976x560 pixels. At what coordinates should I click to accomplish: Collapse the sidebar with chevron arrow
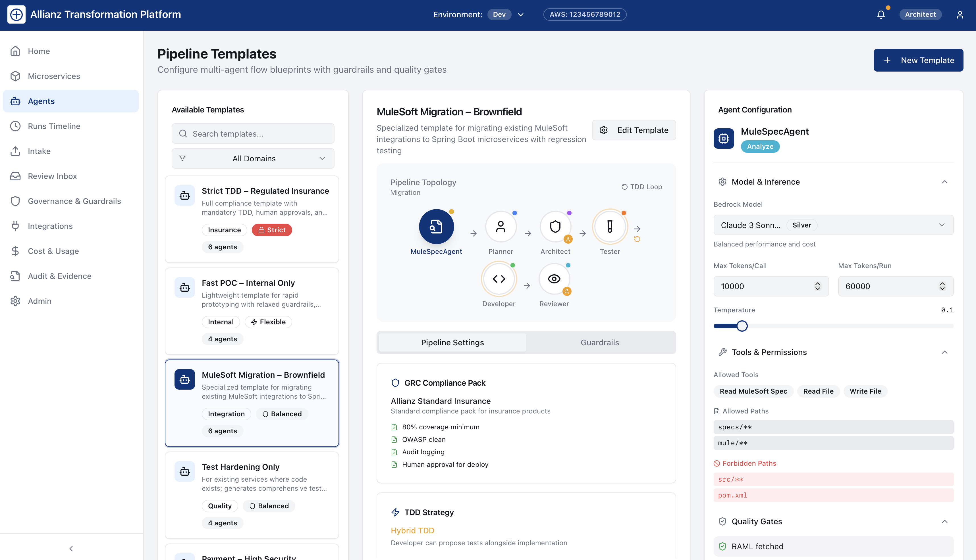coord(71,548)
